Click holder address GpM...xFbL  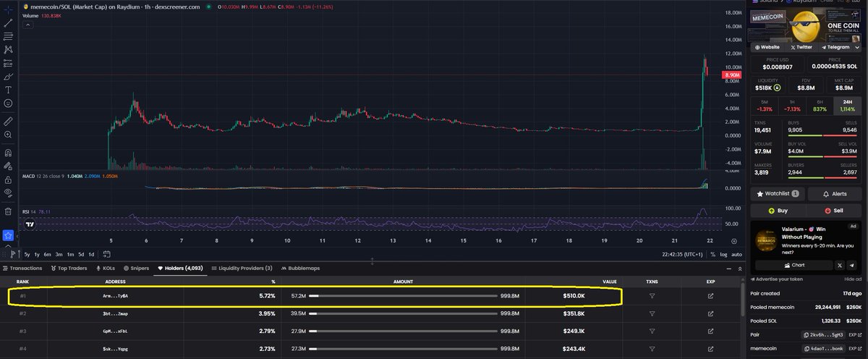point(116,331)
